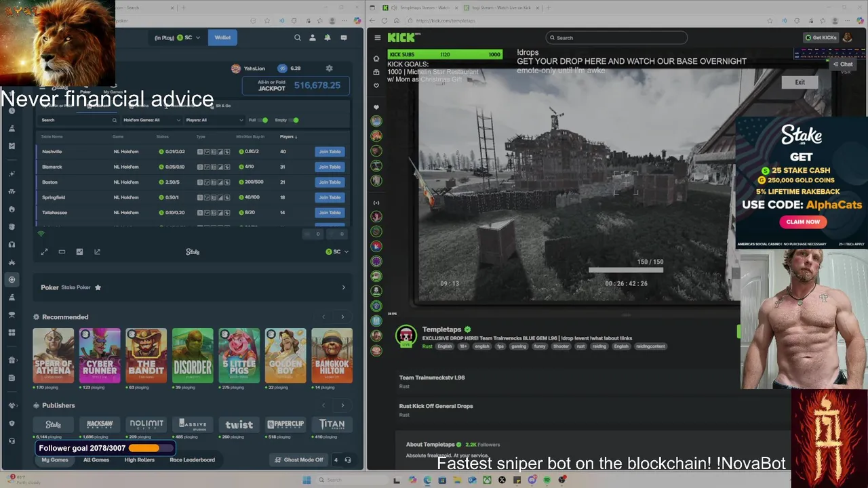
Task: Open SC currency dropdown below poker table
Action: pos(337,252)
